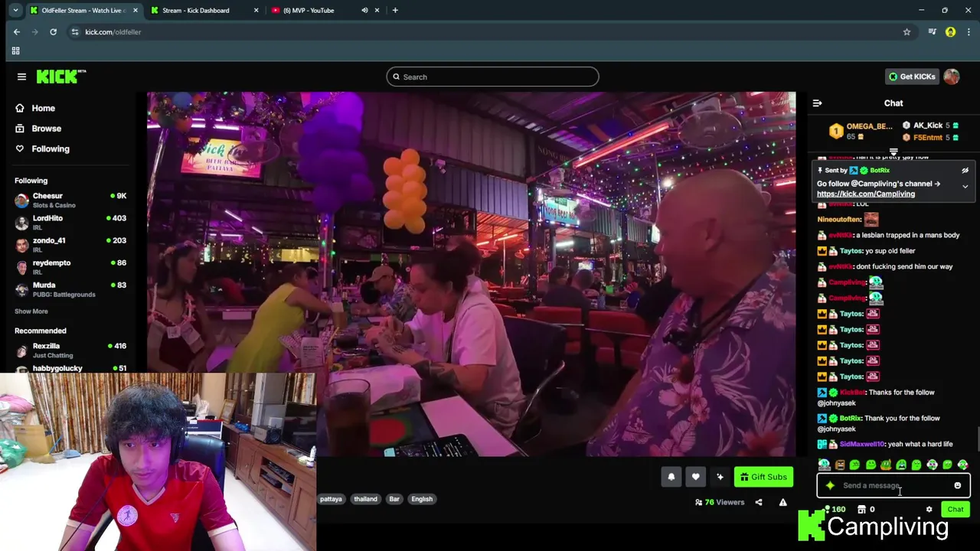Open the Kick hamburger menu
Viewport: 980px width, 551px height.
[21, 77]
